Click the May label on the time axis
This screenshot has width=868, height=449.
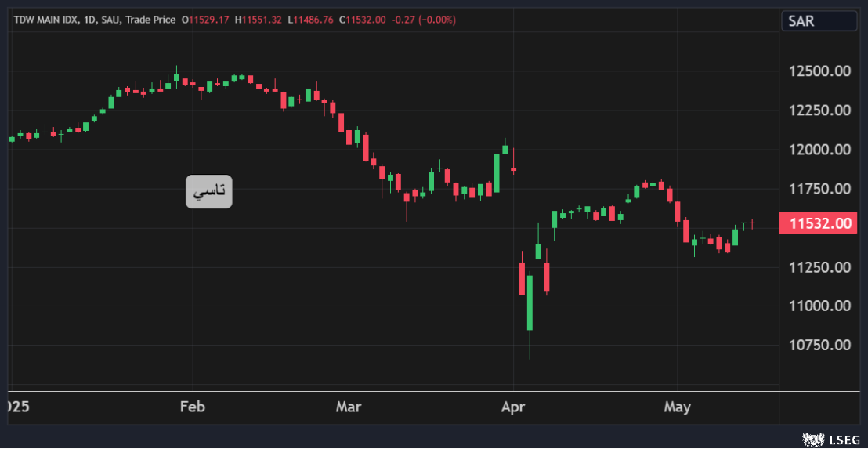677,407
